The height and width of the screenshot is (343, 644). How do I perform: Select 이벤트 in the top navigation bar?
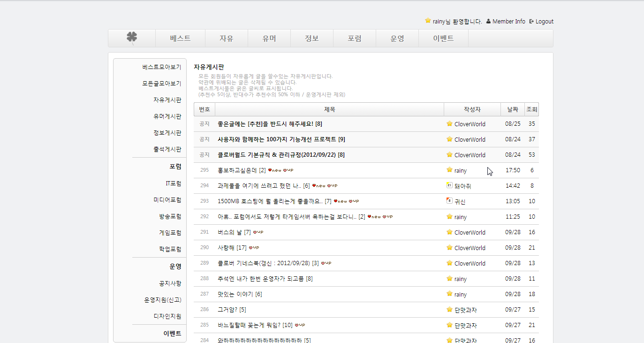click(443, 38)
